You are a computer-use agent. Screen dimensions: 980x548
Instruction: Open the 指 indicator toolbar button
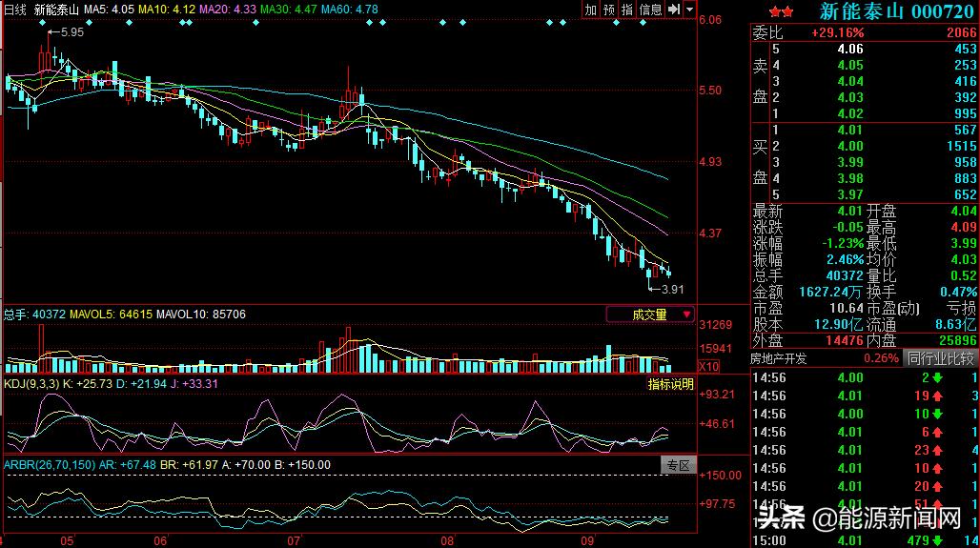coord(627,10)
